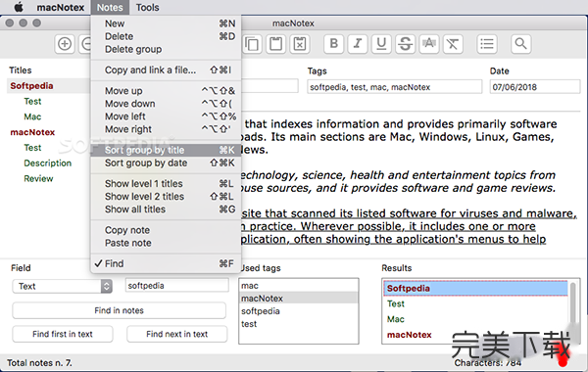Apply underline formatting
588x372 pixels.
click(381, 44)
